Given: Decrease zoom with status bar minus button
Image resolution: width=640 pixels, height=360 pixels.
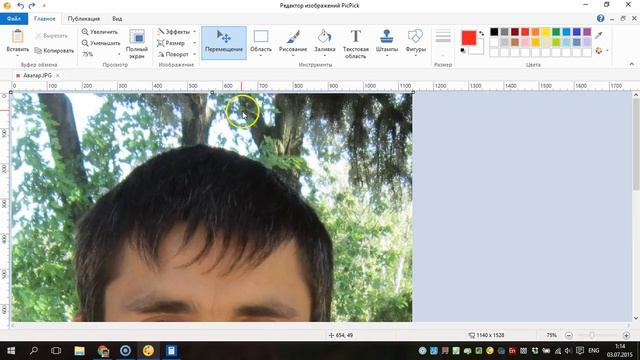Looking at the screenshot, I should click(x=569, y=335).
